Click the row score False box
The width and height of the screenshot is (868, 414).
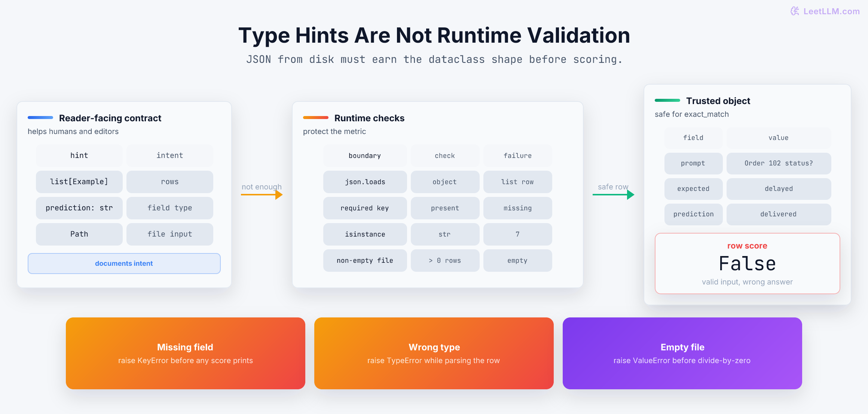tap(748, 264)
